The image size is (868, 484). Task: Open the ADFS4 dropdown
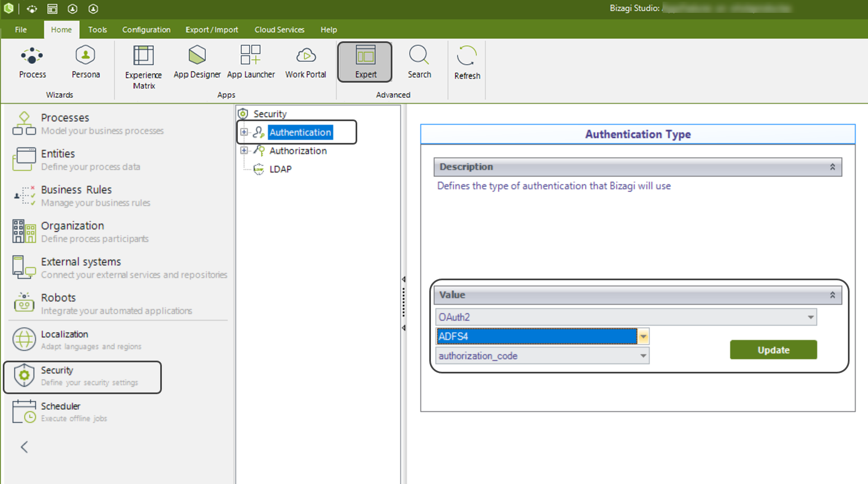coord(644,337)
